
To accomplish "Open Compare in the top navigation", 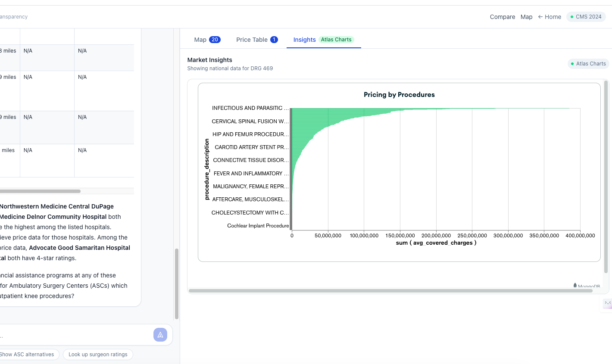I will (x=503, y=17).
